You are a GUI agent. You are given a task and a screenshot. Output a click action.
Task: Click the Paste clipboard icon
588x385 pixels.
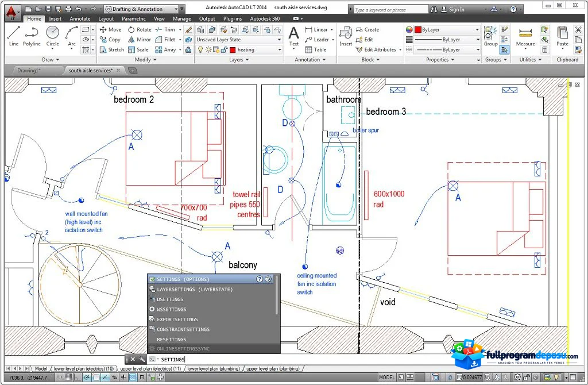(562, 36)
